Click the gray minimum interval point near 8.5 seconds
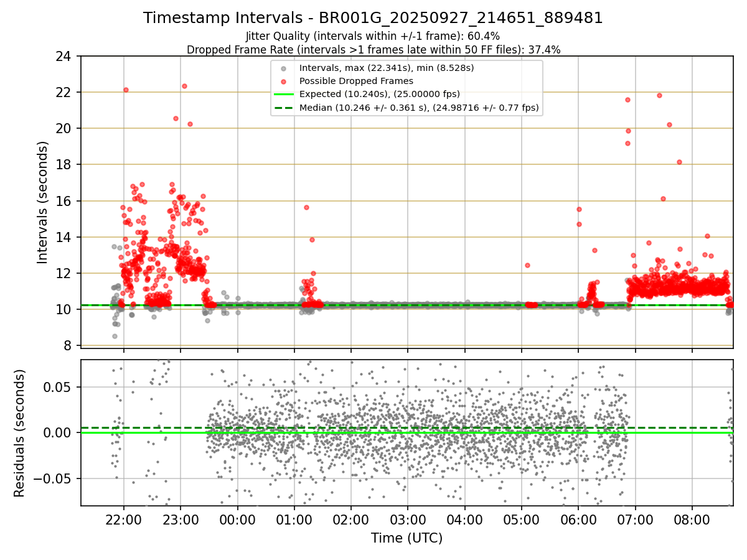 coord(115,336)
